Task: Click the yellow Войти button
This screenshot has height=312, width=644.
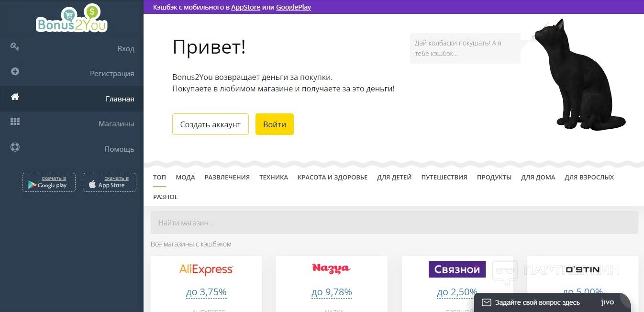Action: (275, 124)
